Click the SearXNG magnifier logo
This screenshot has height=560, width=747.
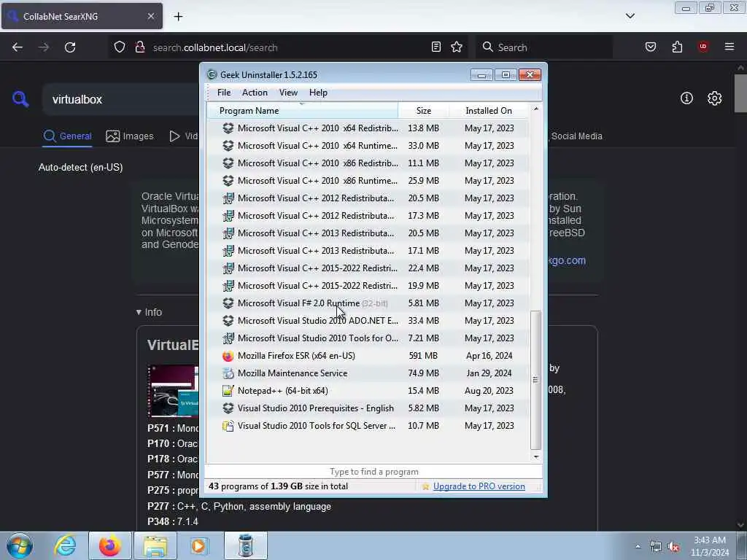[20, 99]
